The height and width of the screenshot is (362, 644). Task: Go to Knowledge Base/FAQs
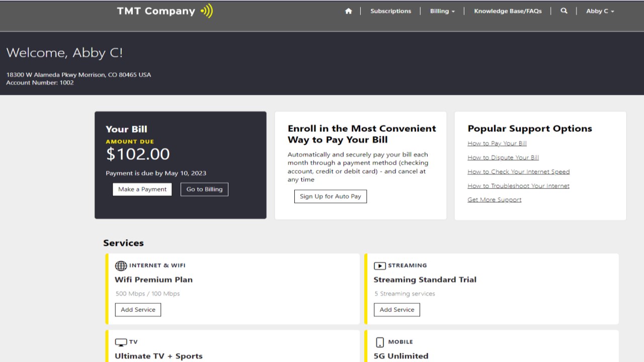click(508, 11)
